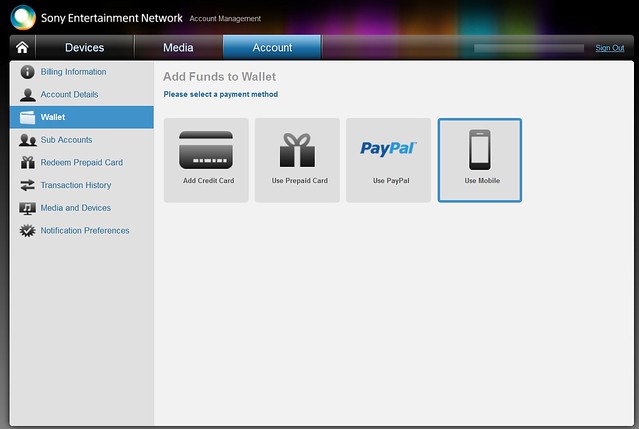Open Billing Information link
The width and height of the screenshot is (639, 429).
(x=73, y=72)
